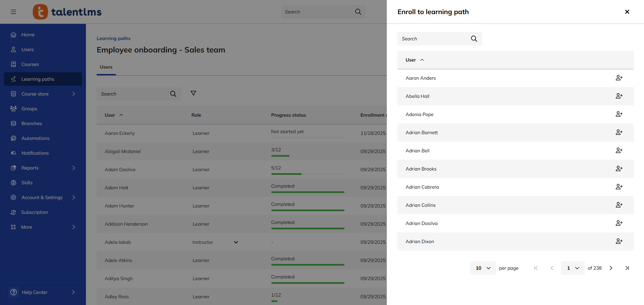The width and height of the screenshot is (644, 305).
Task: Select Subscription in the sidebar menu
Action: pos(34,212)
